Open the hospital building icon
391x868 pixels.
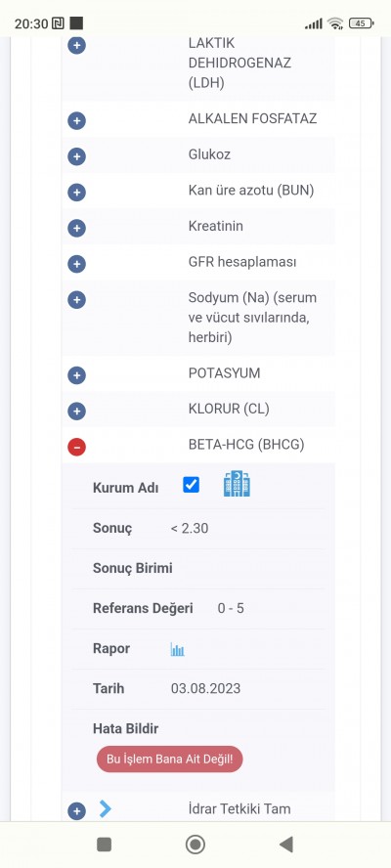[x=237, y=484]
